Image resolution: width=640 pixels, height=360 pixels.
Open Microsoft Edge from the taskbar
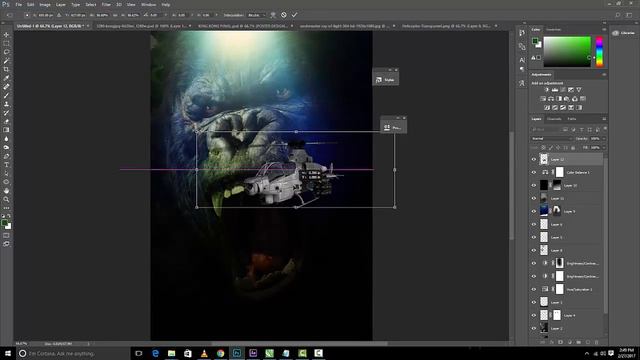click(155, 353)
